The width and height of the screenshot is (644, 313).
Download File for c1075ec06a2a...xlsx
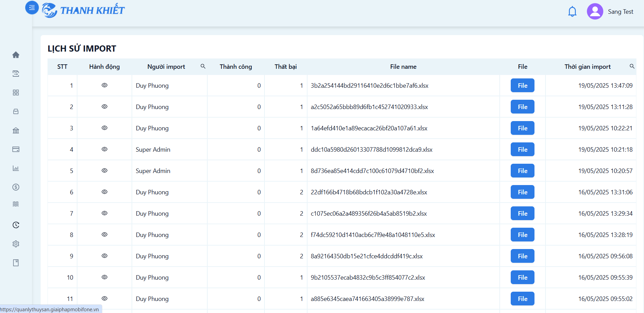point(522,213)
